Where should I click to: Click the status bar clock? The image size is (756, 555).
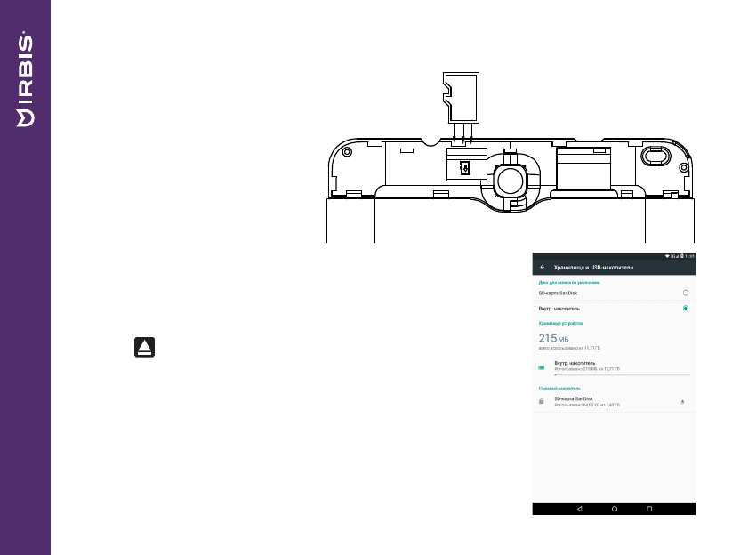coord(689,256)
